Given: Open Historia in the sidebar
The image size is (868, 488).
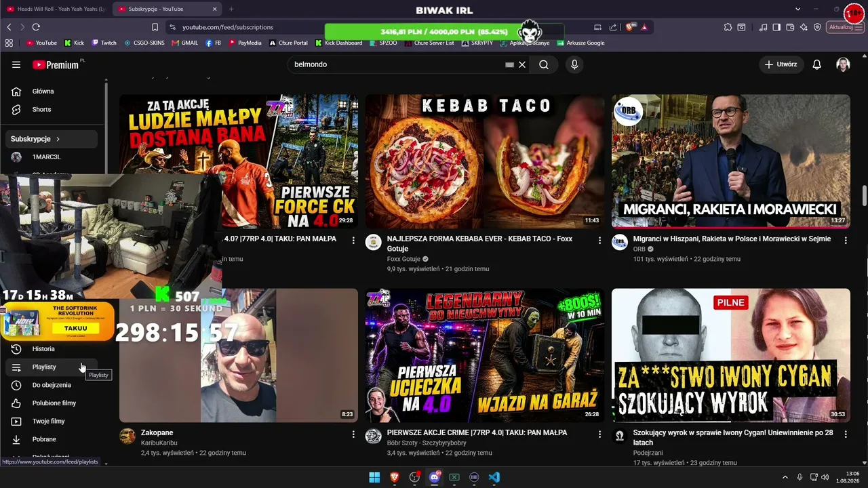Looking at the screenshot, I should tap(53, 349).
